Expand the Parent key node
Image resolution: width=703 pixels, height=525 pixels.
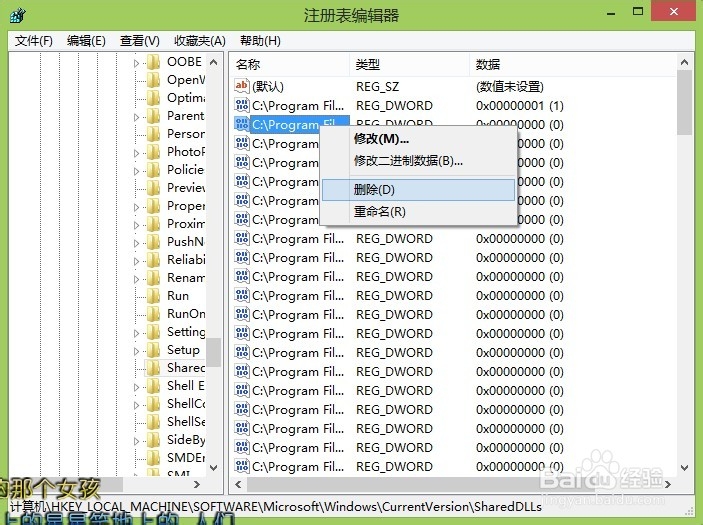pyautogui.click(x=136, y=117)
